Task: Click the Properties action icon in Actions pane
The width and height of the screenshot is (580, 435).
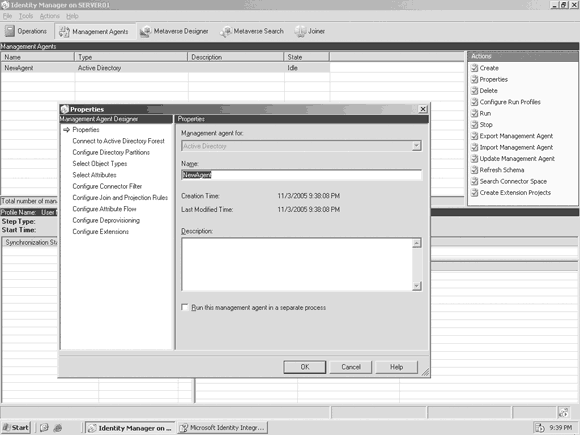Action: pos(474,80)
